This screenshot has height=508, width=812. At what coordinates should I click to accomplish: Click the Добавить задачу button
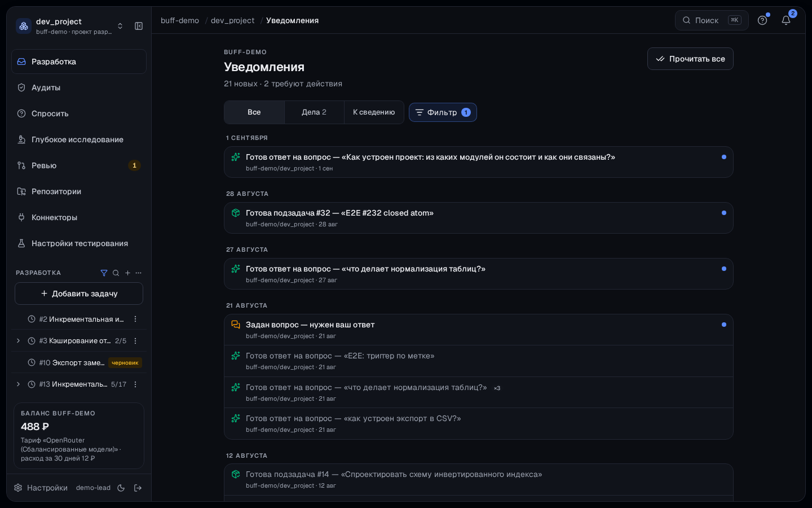pyautogui.click(x=79, y=294)
